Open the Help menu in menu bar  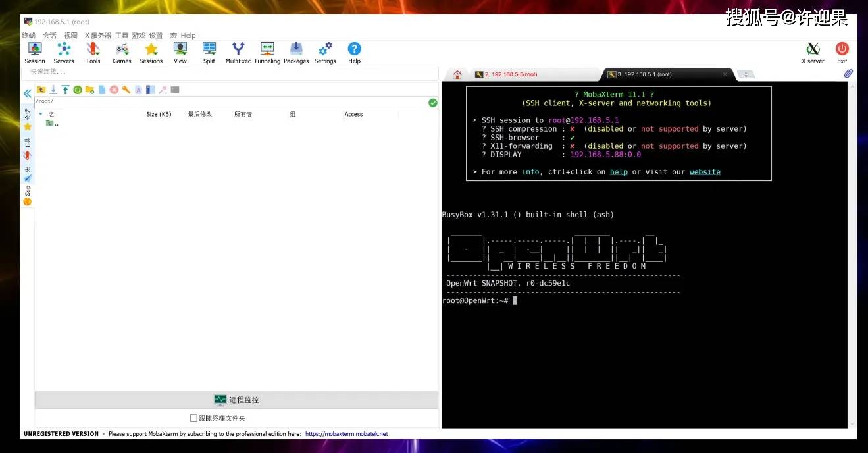pos(188,36)
